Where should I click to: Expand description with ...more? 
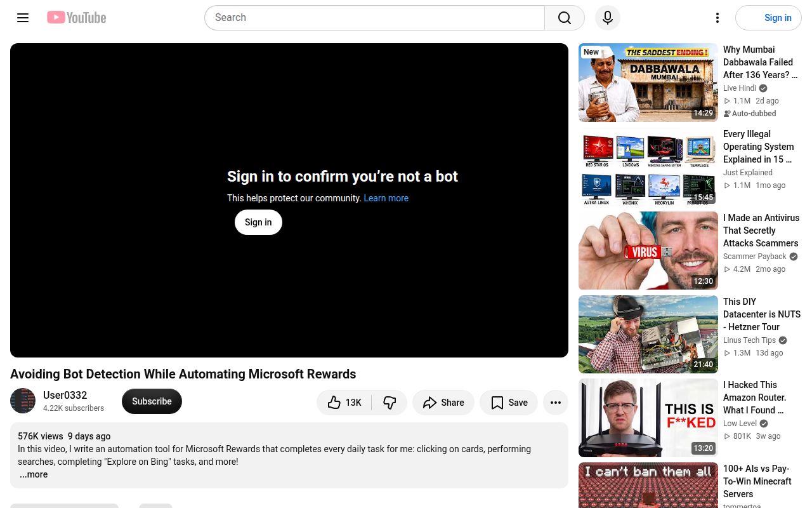pos(34,474)
